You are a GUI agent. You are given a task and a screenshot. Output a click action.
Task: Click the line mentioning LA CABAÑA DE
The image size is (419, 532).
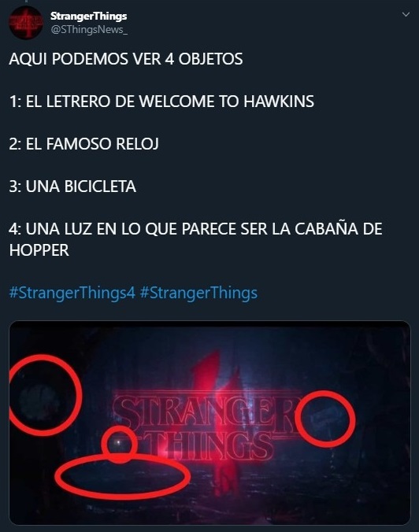click(x=195, y=229)
